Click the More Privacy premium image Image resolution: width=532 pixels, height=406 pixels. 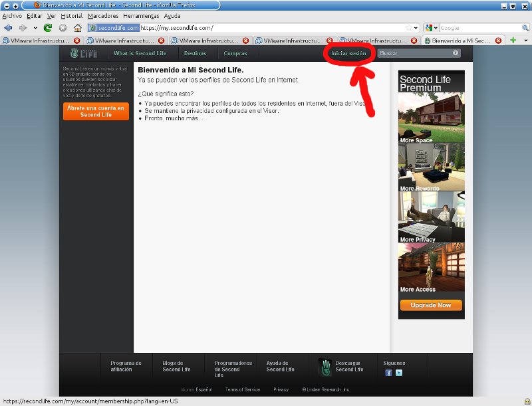(x=431, y=217)
